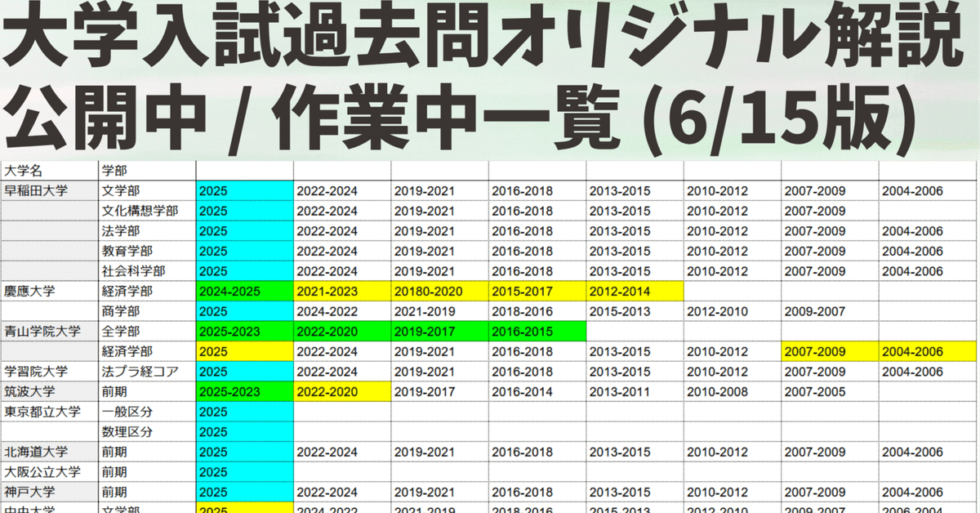Select the 数理区分 cell
Viewport: 980px width, 513px height.
click(x=147, y=431)
